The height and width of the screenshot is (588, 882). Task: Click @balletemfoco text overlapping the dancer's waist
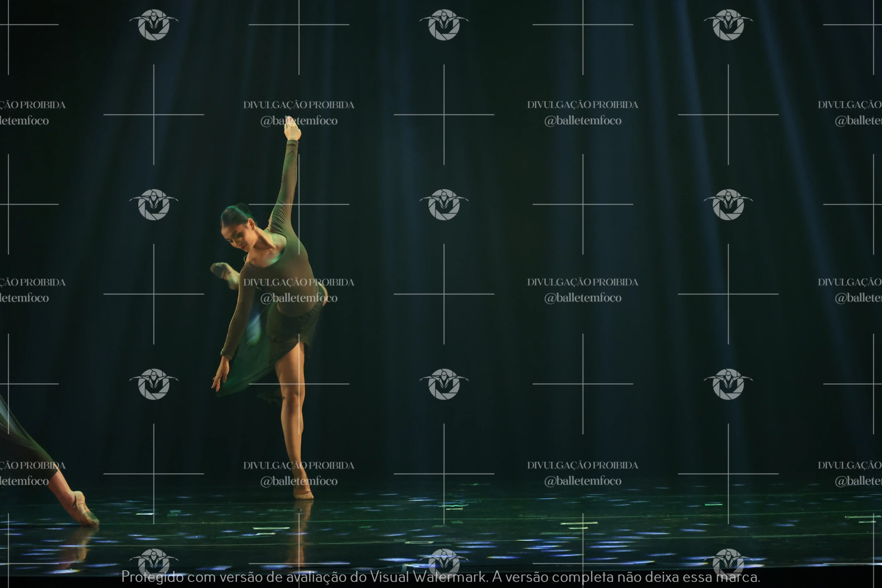[299, 298]
